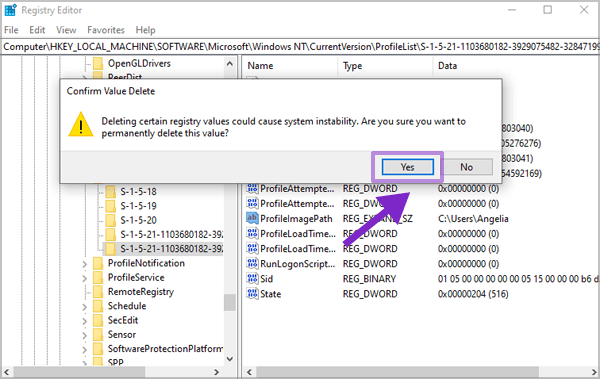Select the S-1-5-19 tree item
The height and width of the screenshot is (379, 600).
pos(139,206)
